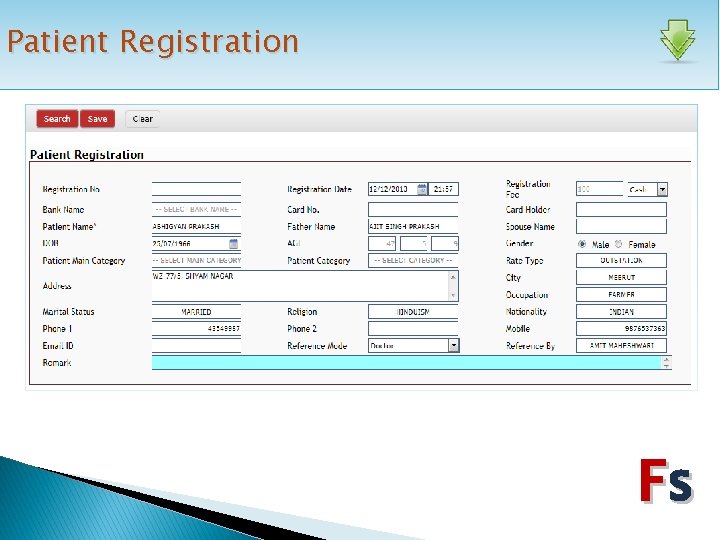Image resolution: width=720 pixels, height=540 pixels.
Task: Focus the Phone 2 field
Action: (413, 329)
